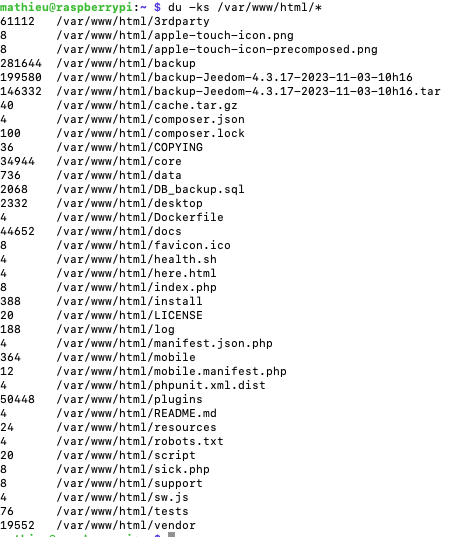Click the DB_backup.sql file path
Screen dimensions: 453x537
click(x=151, y=189)
